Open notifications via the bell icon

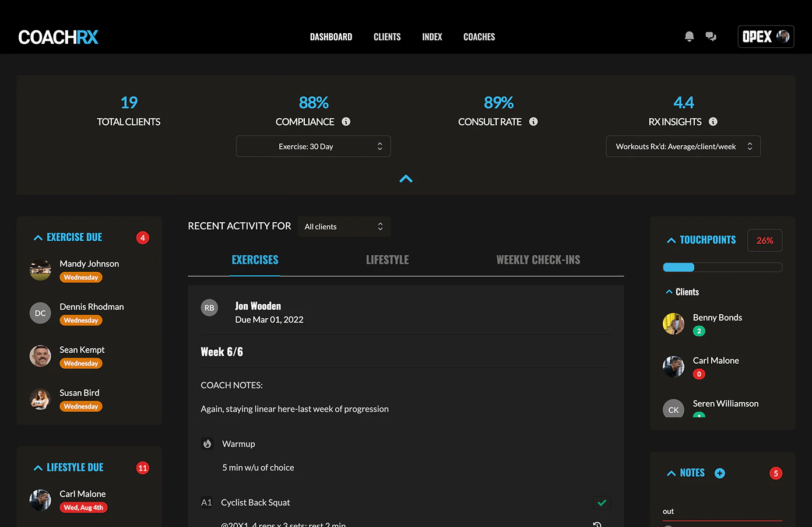(689, 36)
